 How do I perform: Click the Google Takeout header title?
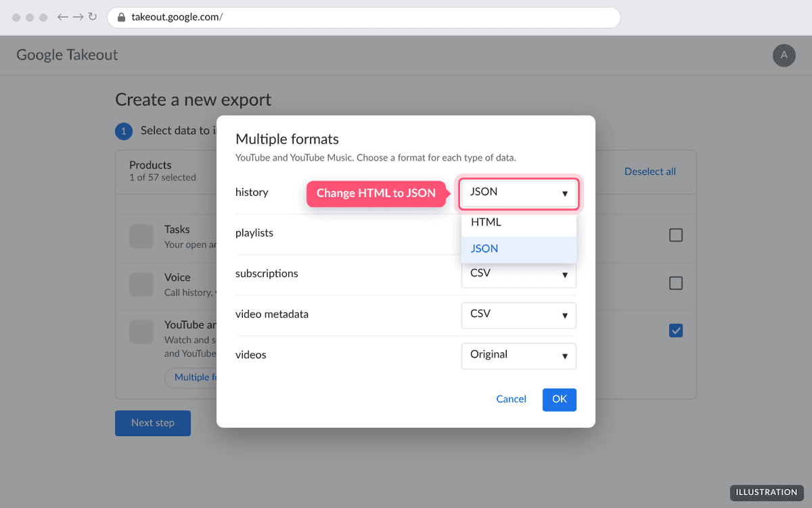67,55
